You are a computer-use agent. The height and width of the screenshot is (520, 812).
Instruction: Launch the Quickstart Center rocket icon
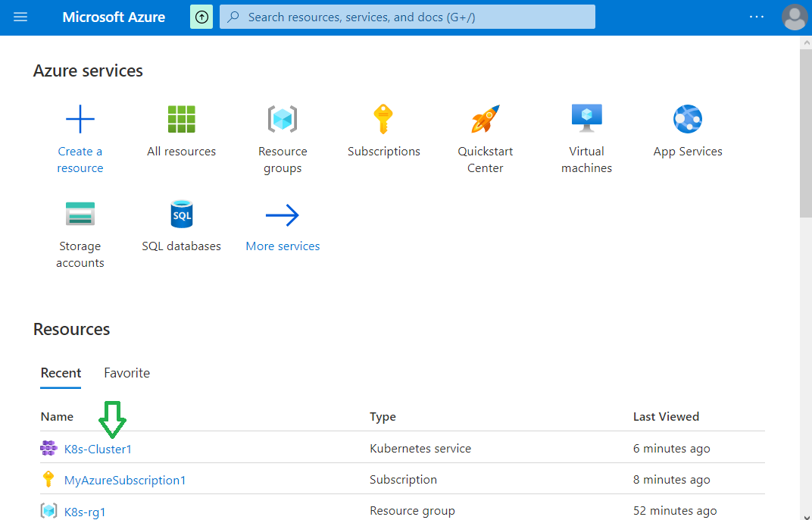(486, 119)
